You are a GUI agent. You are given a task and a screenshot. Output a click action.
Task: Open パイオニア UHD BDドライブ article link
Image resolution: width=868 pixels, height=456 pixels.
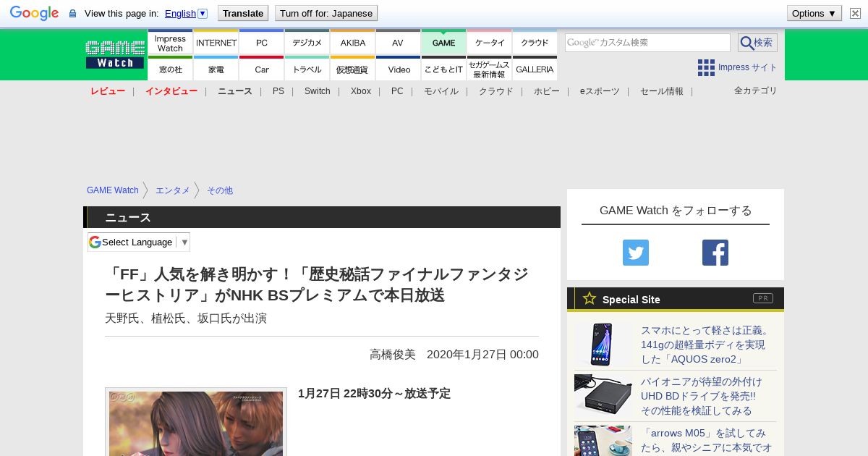click(702, 396)
